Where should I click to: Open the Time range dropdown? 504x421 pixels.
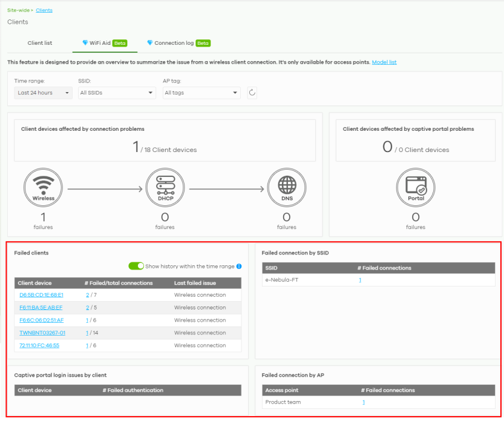42,93
